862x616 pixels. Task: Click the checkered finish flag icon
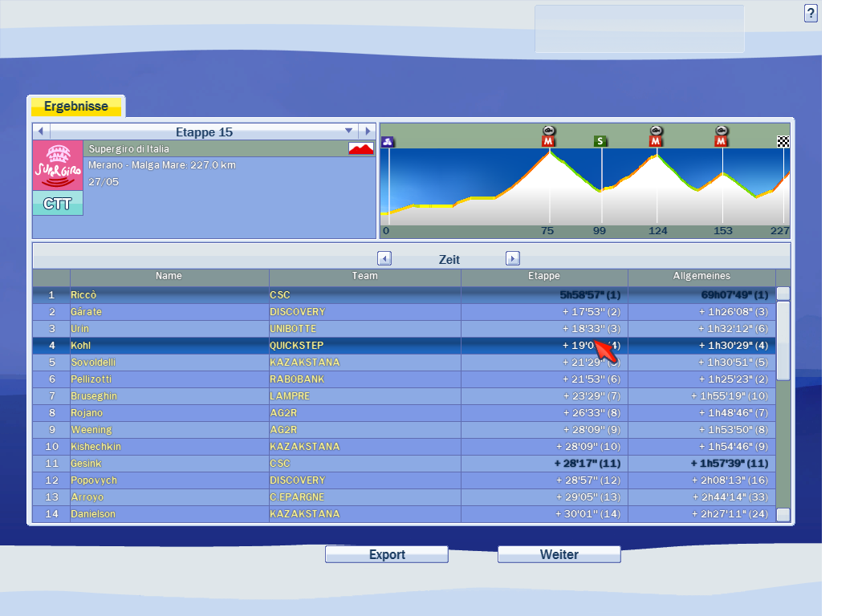click(x=783, y=142)
